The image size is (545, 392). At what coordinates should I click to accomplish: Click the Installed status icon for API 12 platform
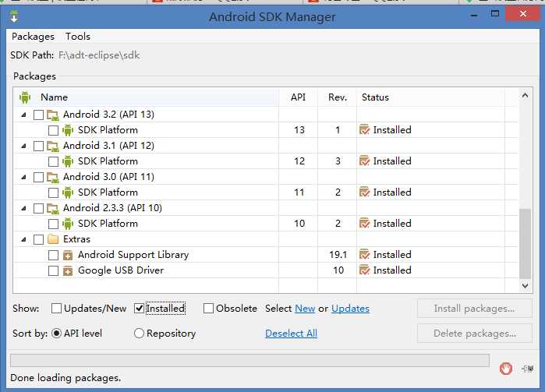pyautogui.click(x=364, y=161)
